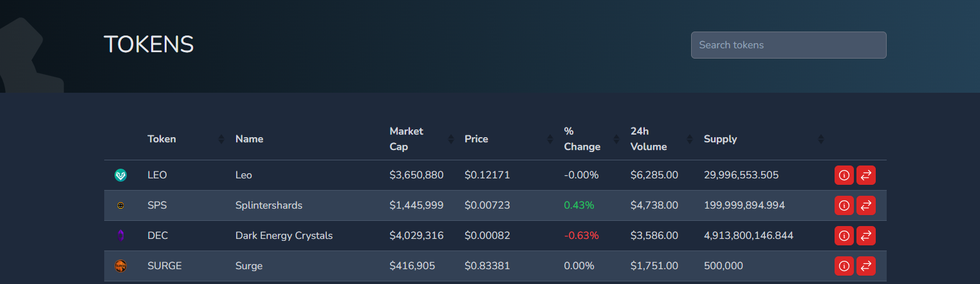The width and height of the screenshot is (980, 284).
Task: Click the supply 29,996,553.505
Action: (741, 175)
